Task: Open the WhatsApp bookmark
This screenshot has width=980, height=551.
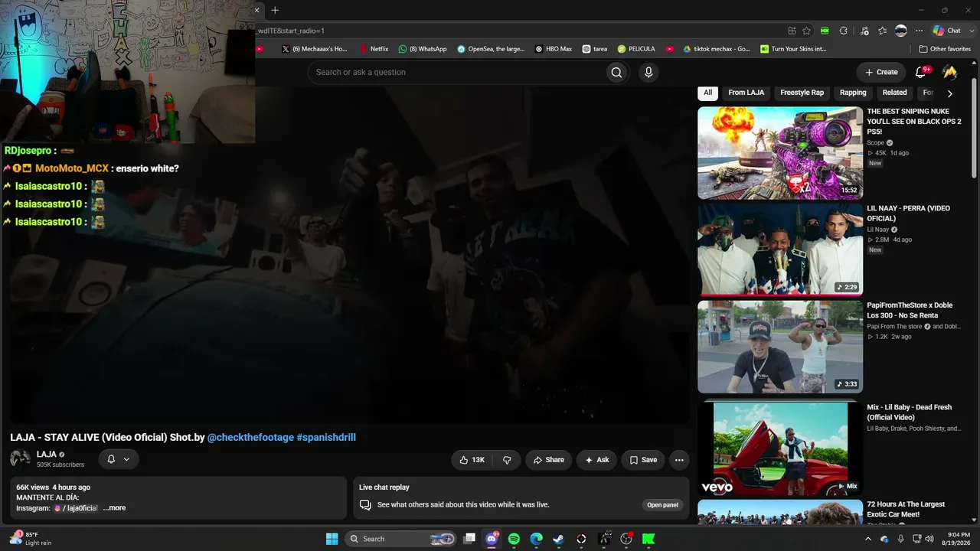Action: (x=423, y=49)
